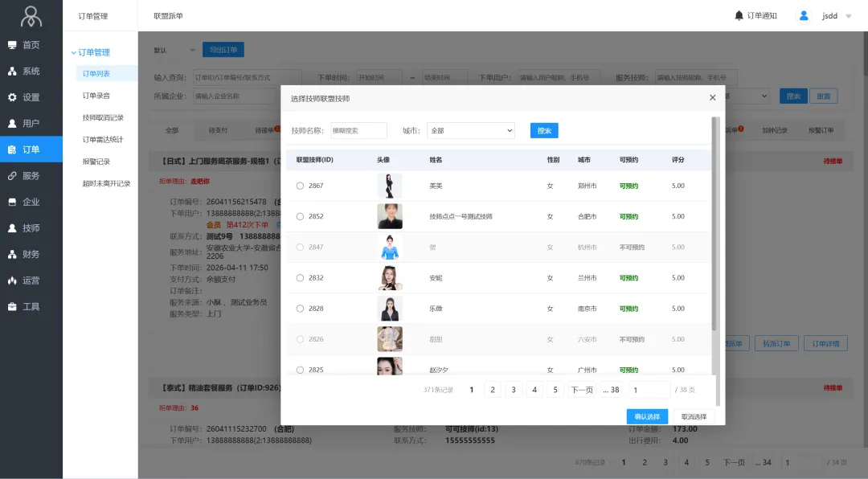Click the Tools briefcase icon

point(12,307)
